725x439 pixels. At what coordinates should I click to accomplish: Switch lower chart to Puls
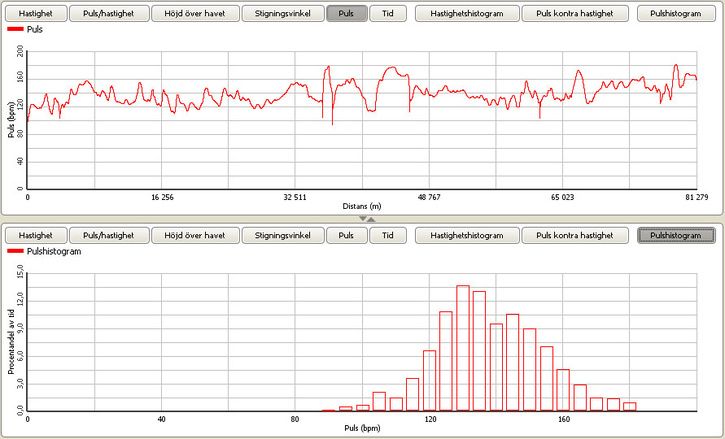(346, 235)
